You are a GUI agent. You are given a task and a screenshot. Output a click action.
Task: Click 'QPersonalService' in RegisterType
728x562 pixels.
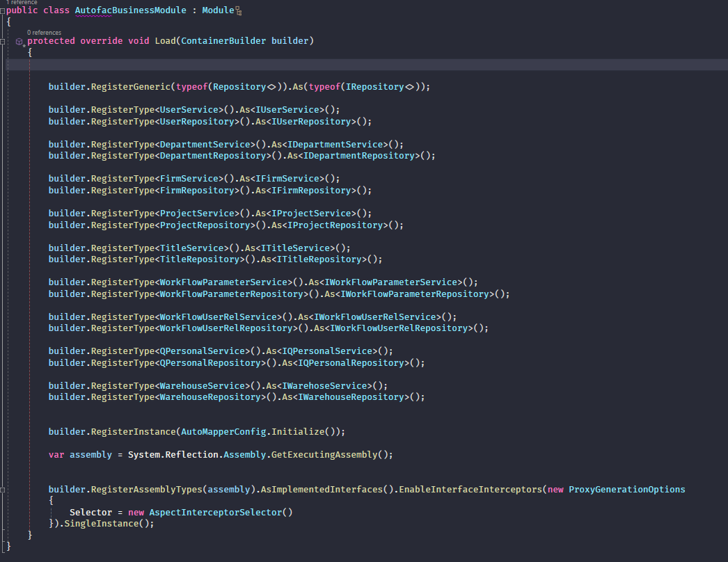202,351
